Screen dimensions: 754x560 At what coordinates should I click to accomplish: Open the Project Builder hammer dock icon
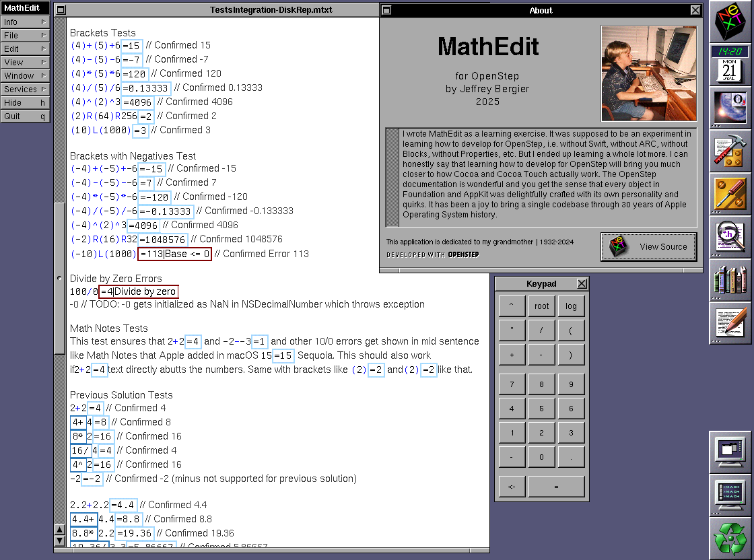[731, 151]
